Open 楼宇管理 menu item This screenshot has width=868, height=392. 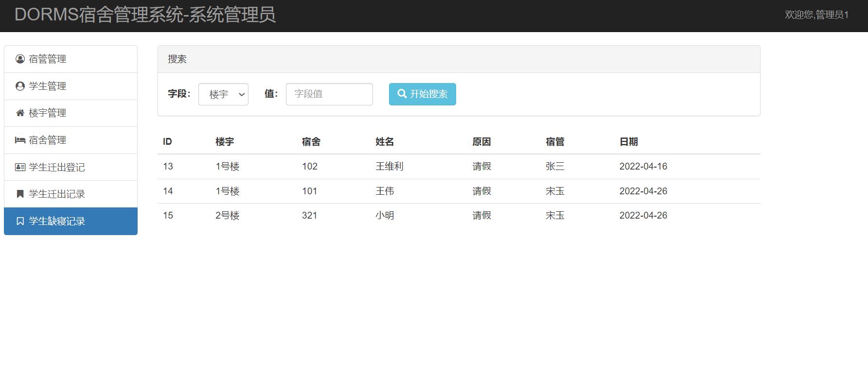[71, 113]
